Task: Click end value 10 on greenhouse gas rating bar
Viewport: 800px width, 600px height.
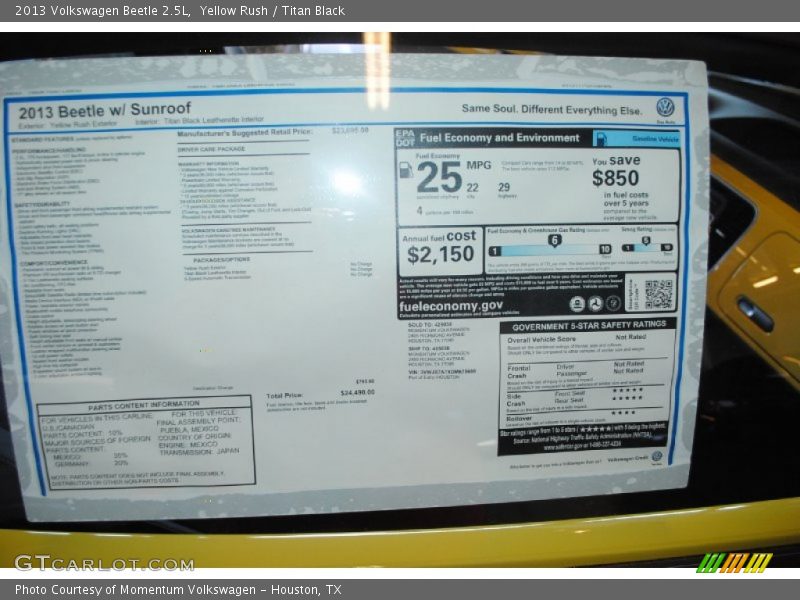Action: (605, 249)
